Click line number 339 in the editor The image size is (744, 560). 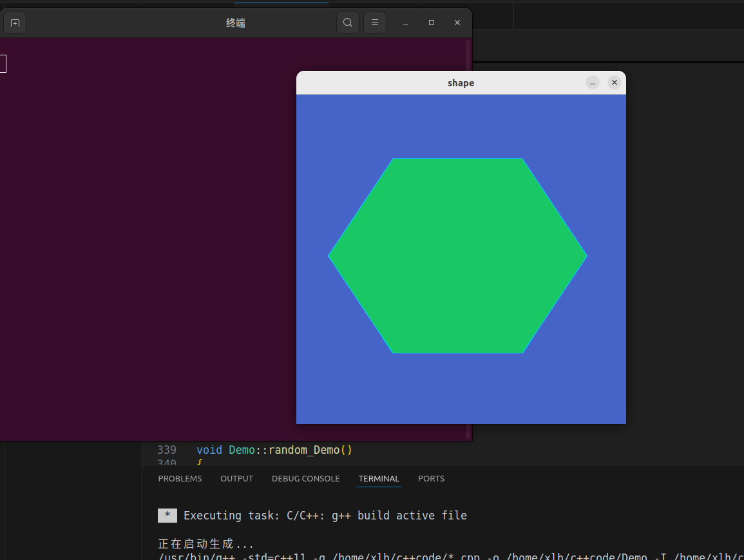(x=167, y=450)
